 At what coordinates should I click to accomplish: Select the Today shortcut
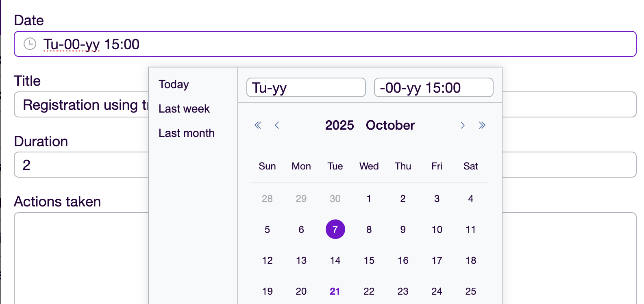point(174,85)
